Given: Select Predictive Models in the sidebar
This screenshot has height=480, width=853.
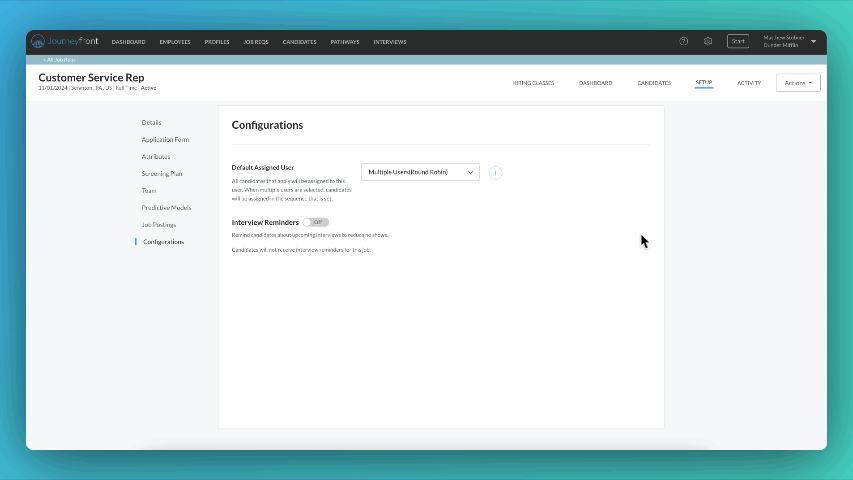Looking at the screenshot, I should pos(166,208).
